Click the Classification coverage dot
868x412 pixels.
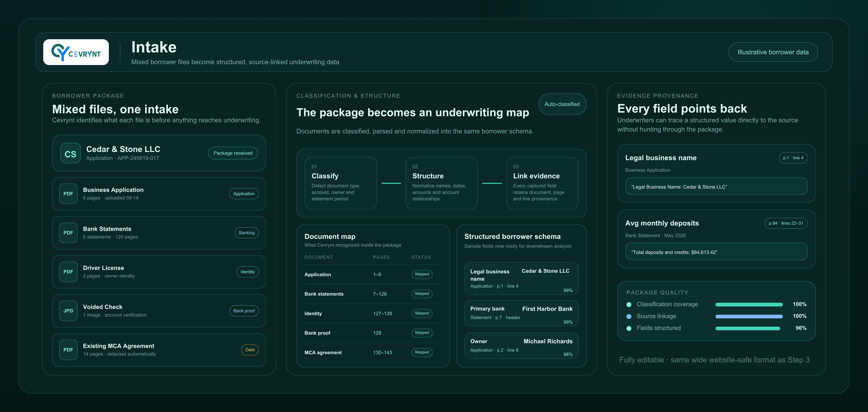click(x=629, y=305)
